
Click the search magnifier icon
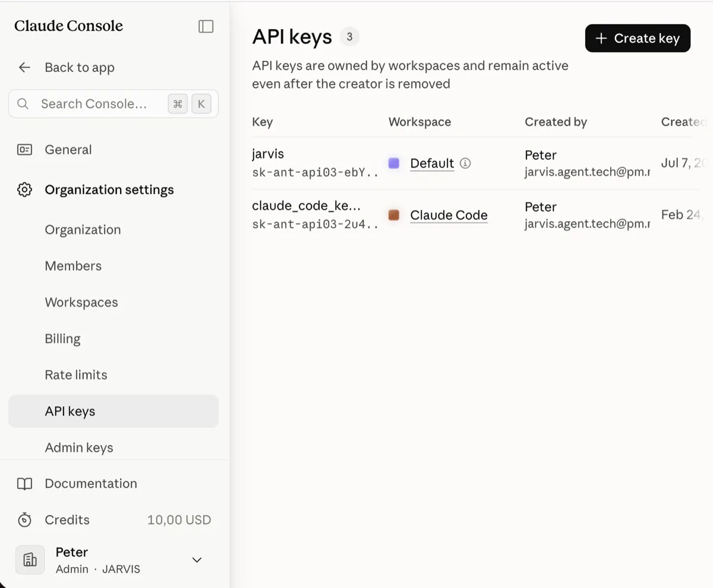coord(23,104)
